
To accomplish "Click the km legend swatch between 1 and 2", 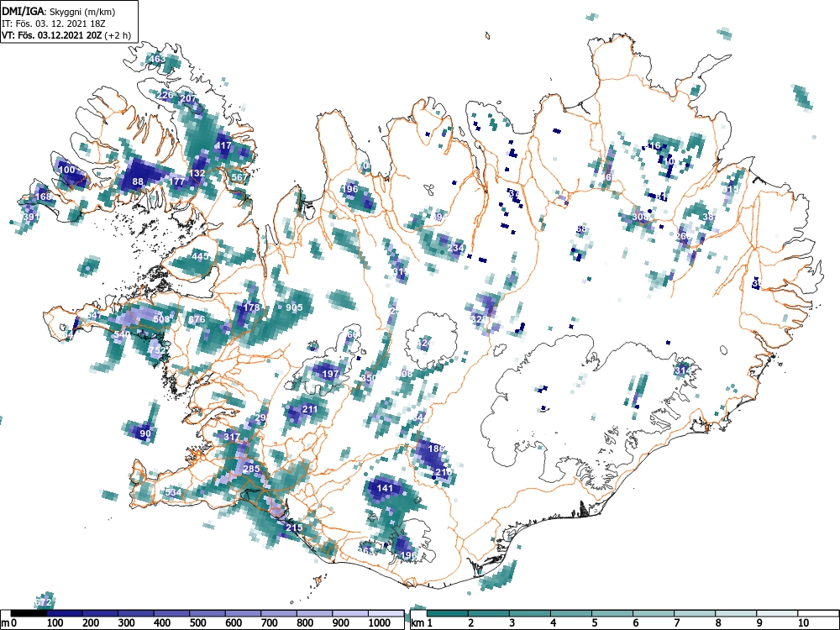I will (x=448, y=613).
